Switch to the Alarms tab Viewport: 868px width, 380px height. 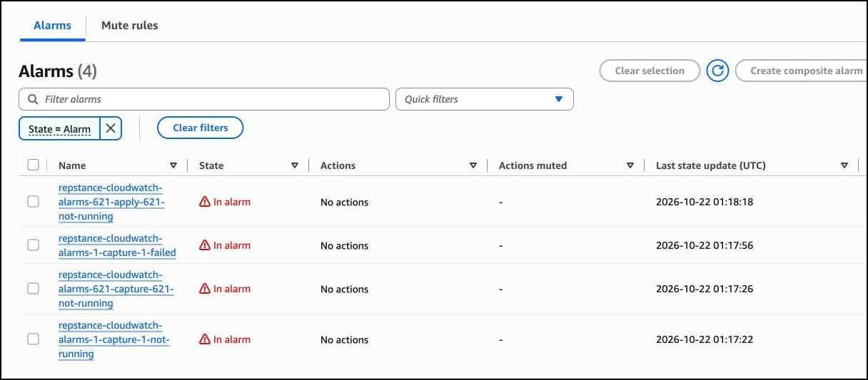(53, 25)
